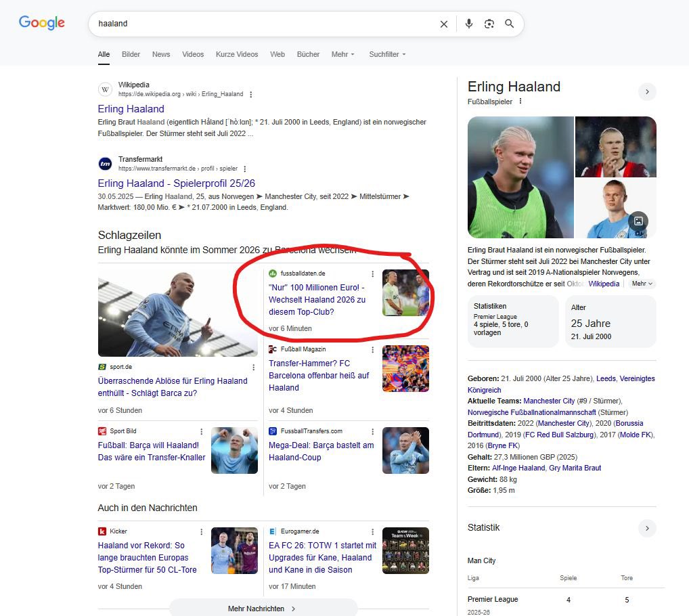Click the magnifying glass search icon

[x=509, y=24]
